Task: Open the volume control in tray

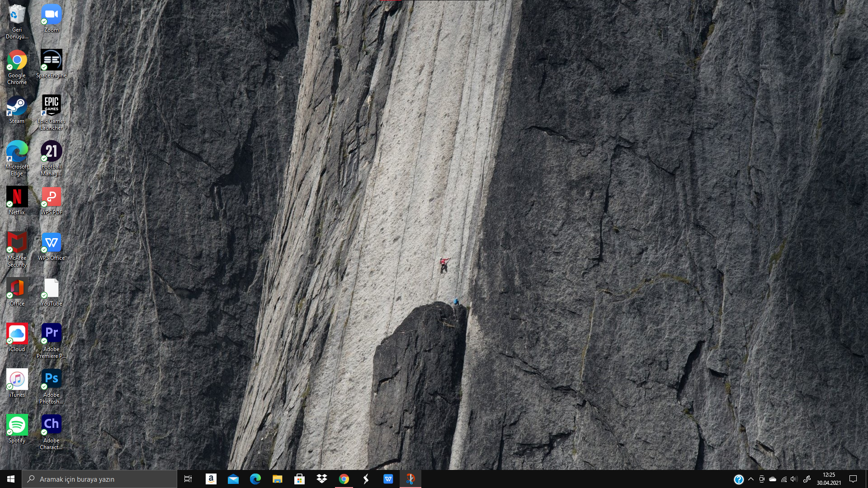Action: (x=794, y=479)
